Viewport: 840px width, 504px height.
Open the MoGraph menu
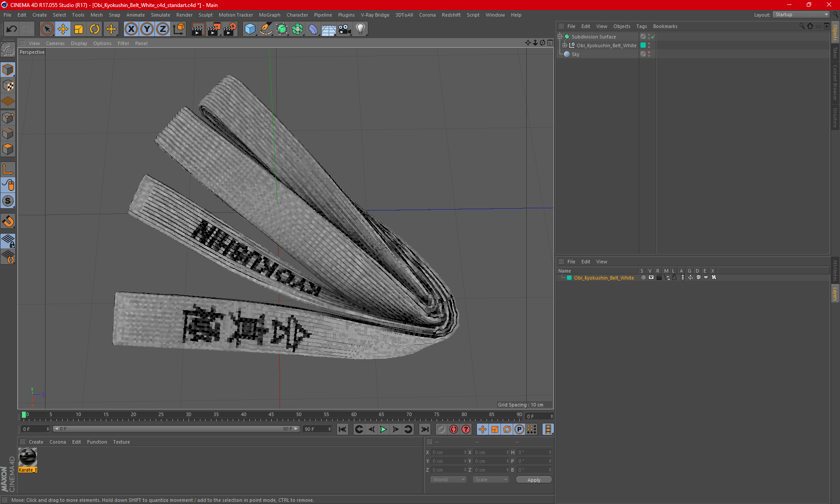coord(269,15)
